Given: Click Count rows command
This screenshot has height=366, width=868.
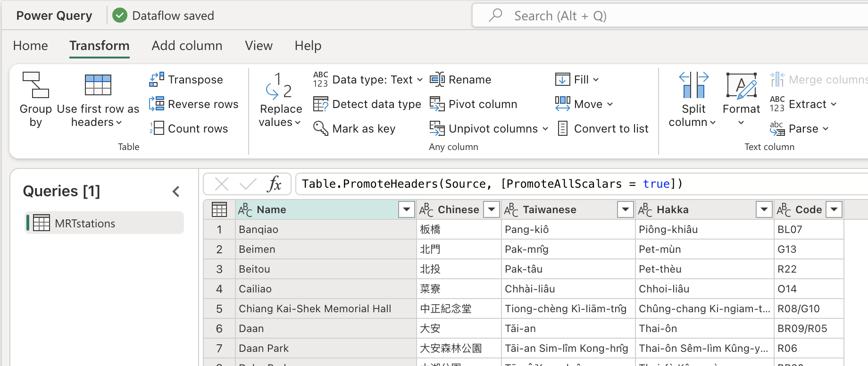Looking at the screenshot, I should click(x=189, y=128).
